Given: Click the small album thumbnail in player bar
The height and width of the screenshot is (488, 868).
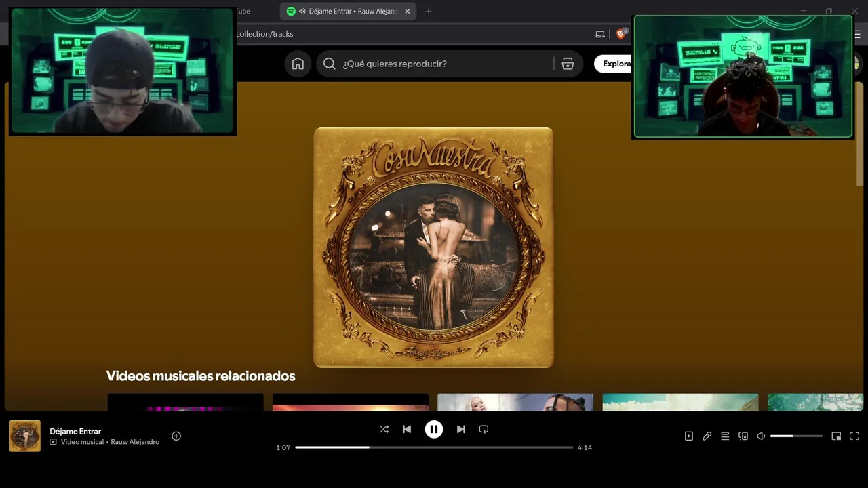Looking at the screenshot, I should coord(24,436).
